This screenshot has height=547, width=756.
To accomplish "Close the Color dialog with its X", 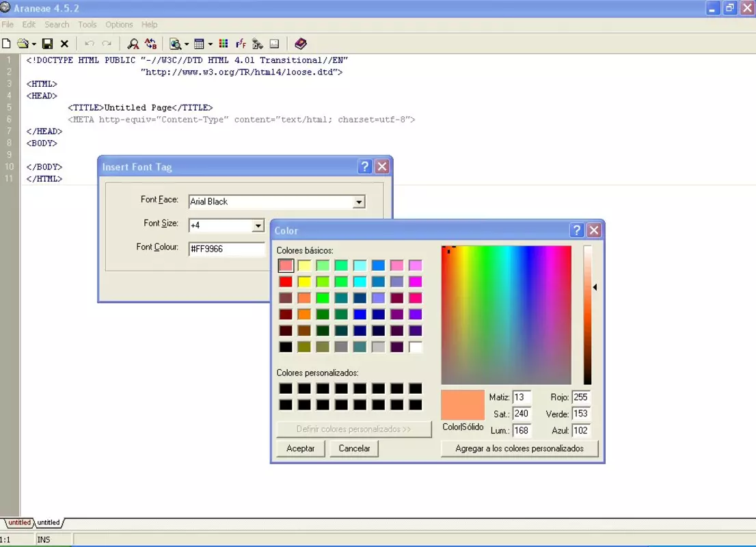I will (x=594, y=230).
